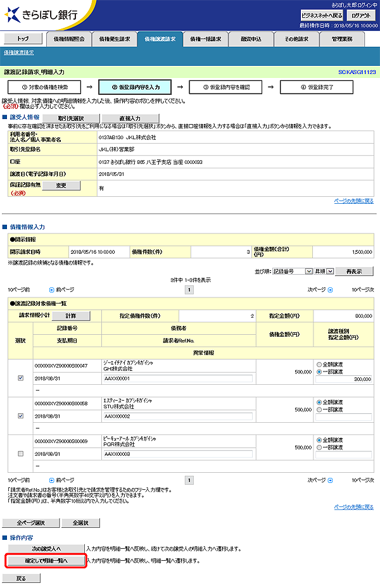
Task: Click the step ③ 仮登録内容を確認 box
Action: [226, 87]
